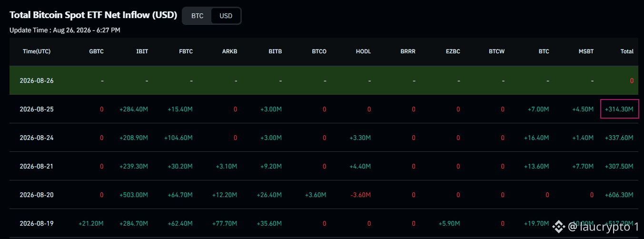Click the +284.40M IBIT value
The image size is (644, 239).
tap(134, 110)
